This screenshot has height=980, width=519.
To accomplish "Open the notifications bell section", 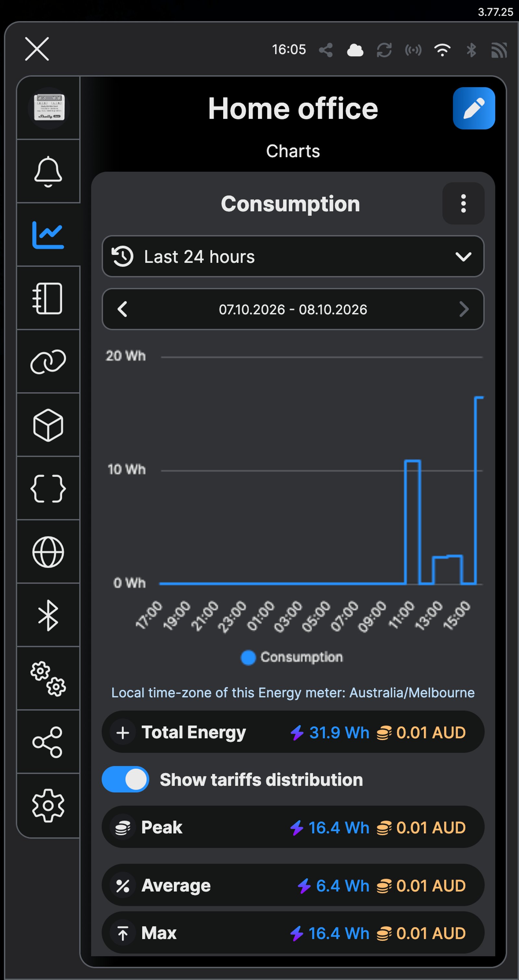I will click(48, 171).
